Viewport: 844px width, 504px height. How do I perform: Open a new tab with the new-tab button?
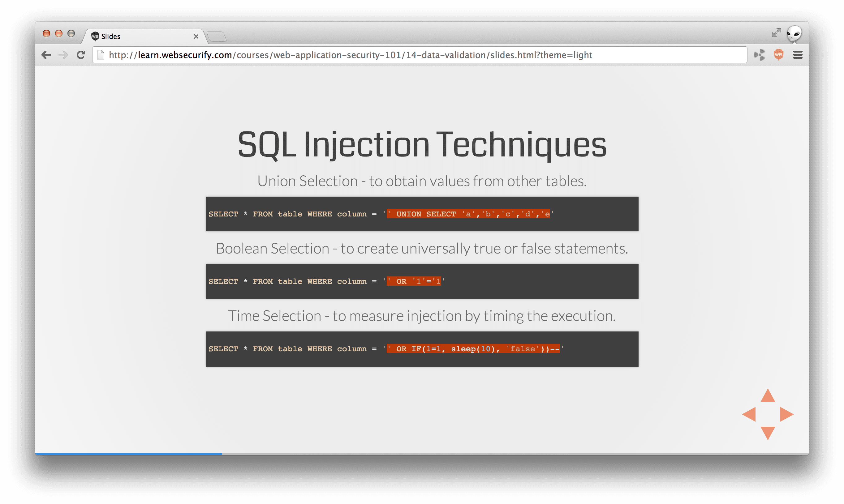click(217, 37)
